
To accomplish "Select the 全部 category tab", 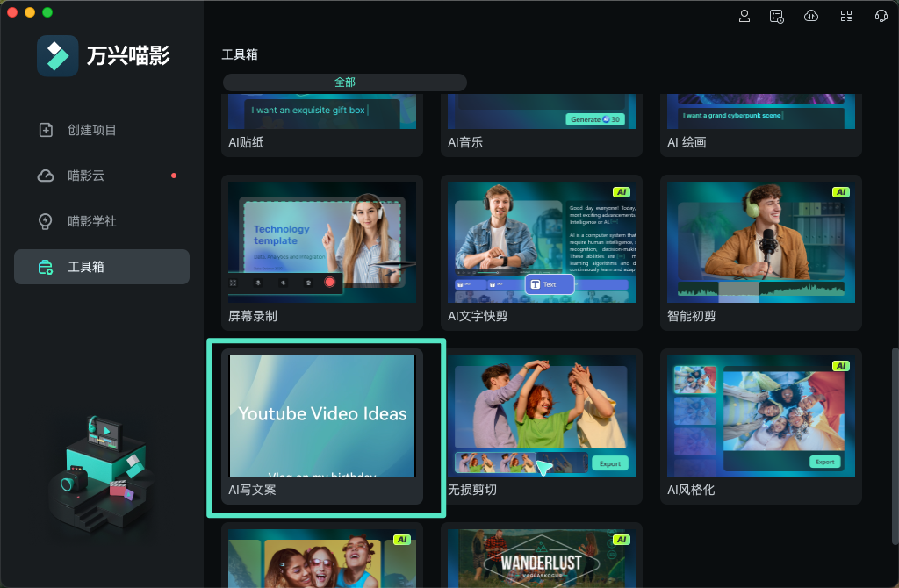I will 344,82.
